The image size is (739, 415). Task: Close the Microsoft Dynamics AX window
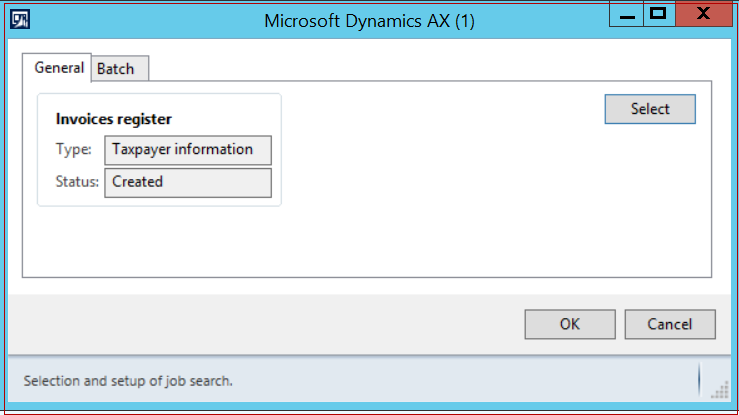704,14
